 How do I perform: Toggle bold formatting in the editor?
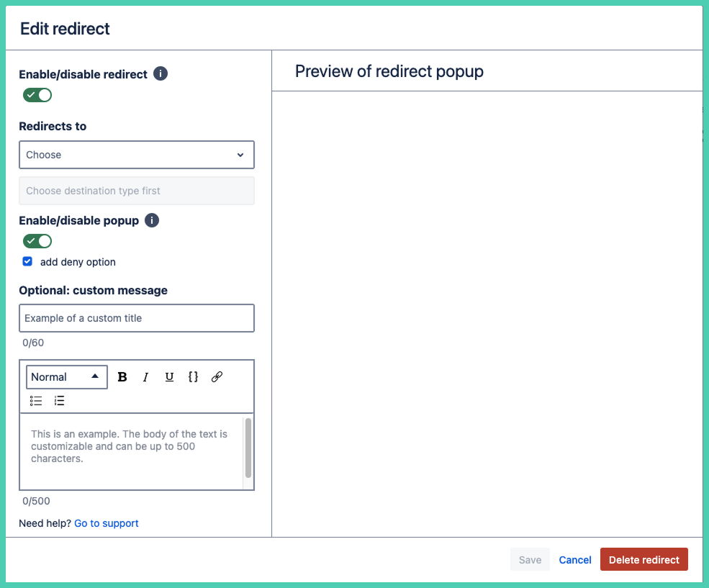coord(122,376)
